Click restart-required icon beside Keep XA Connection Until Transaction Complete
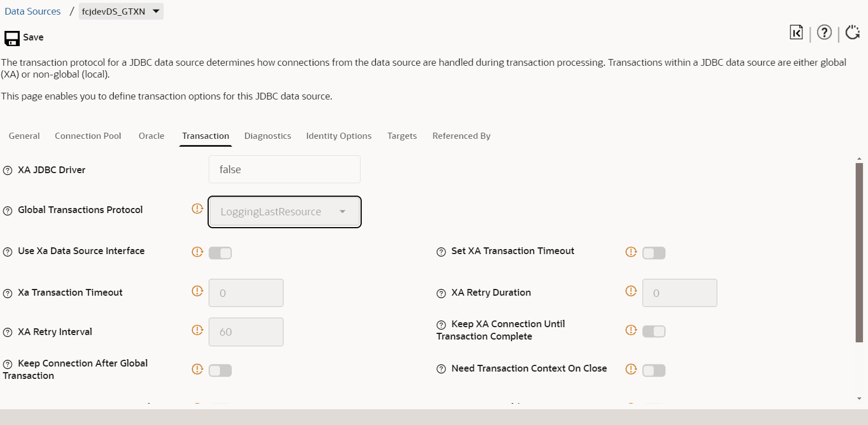The height and width of the screenshot is (425, 868). [631, 330]
